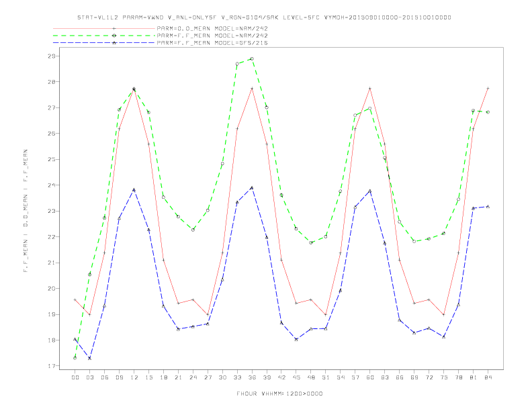The height and width of the screenshot is (411, 532).
Task: Click the vertical y-axis label F.F_MEAN | O.O_MEAN
Action: coord(26,211)
